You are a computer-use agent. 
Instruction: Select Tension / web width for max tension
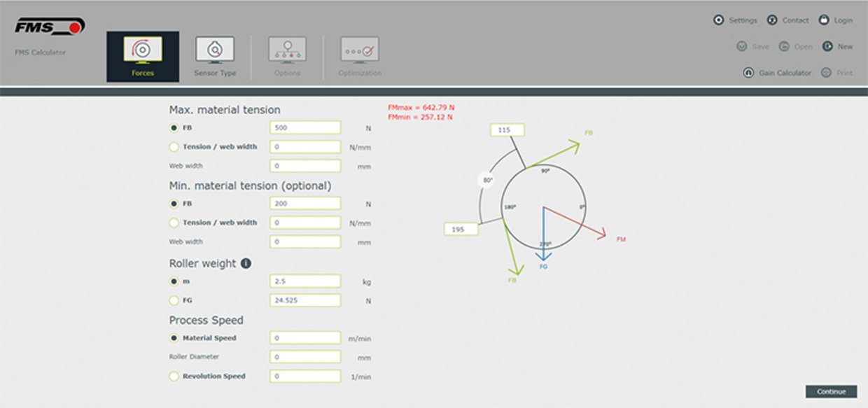[174, 147]
